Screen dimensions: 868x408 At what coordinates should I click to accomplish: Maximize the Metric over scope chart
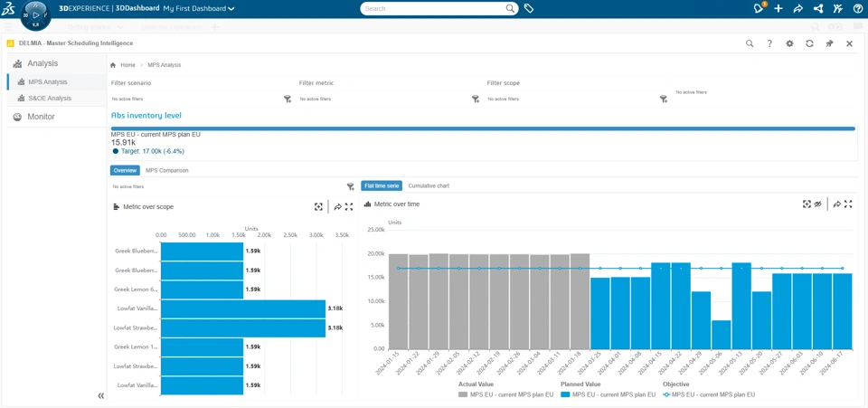click(349, 206)
